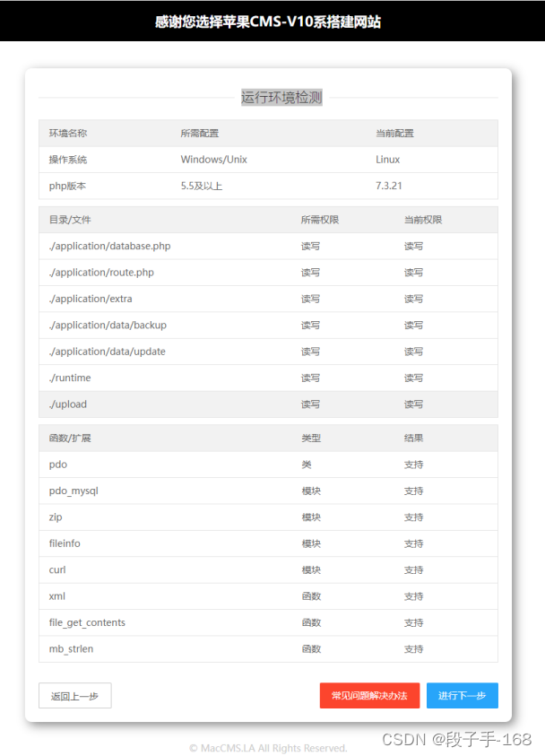Click ./application/extra path
The image size is (545, 756).
91,299
